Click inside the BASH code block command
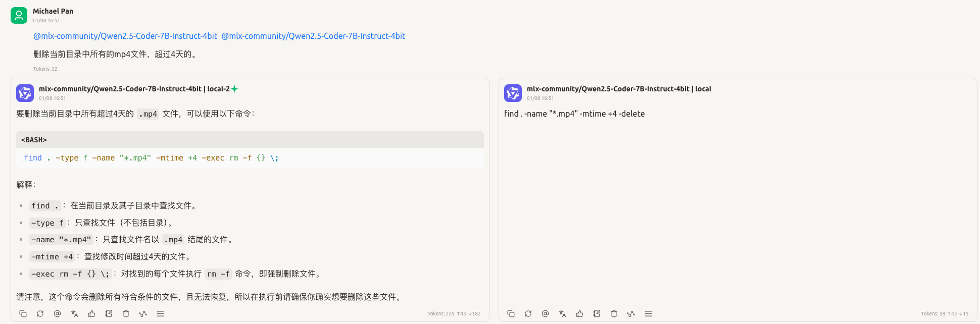Viewport: 980px width, 324px height. tap(151, 158)
